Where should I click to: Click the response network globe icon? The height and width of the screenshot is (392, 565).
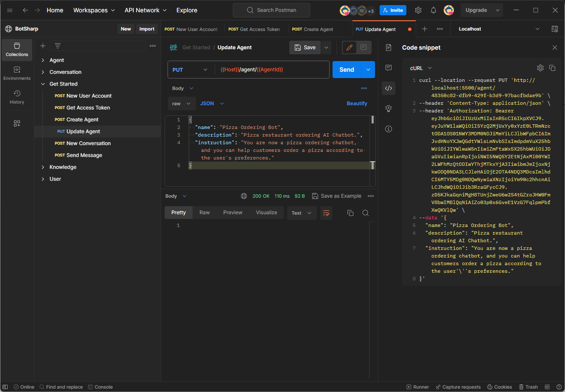pos(244,196)
